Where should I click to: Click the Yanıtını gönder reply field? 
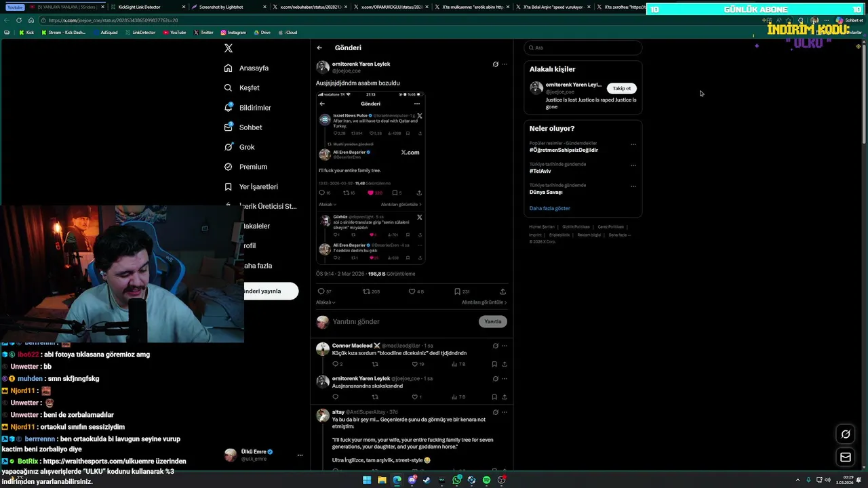(403, 322)
